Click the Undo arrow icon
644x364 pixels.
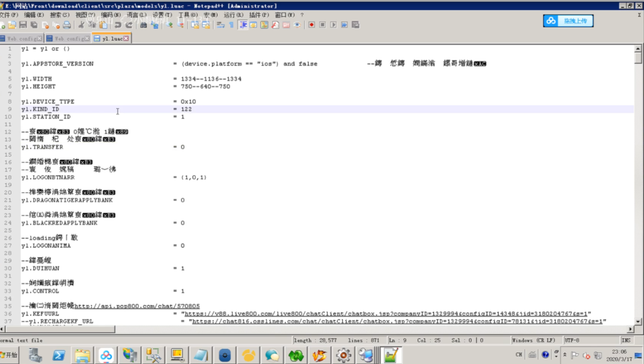[117, 25]
